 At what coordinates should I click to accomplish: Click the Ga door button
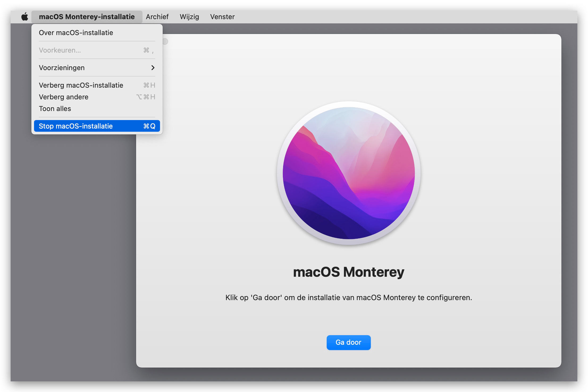point(348,342)
